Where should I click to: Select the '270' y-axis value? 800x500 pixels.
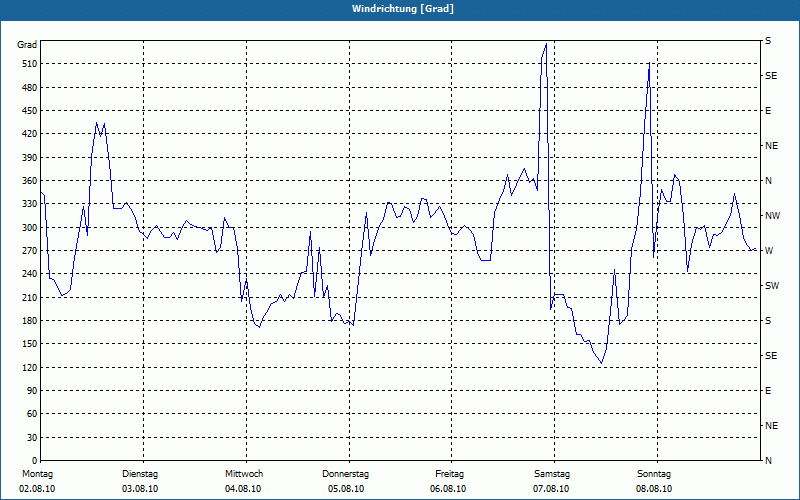pos(30,251)
